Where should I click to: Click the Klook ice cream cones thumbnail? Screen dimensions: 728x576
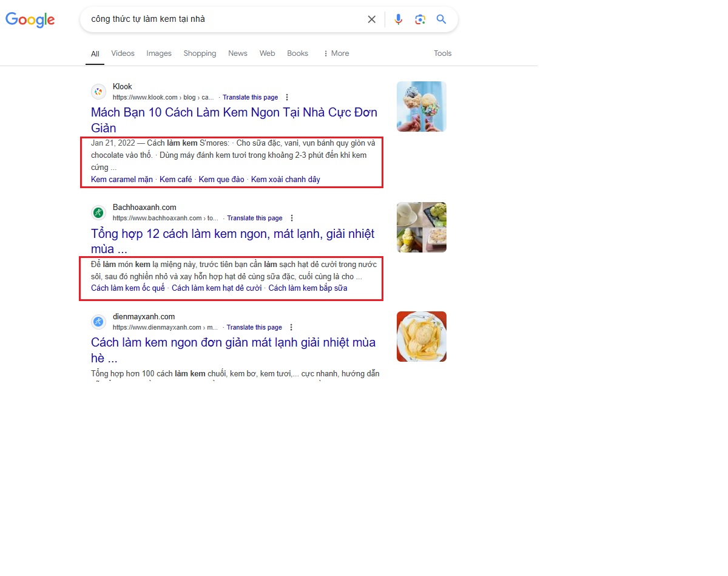422,106
